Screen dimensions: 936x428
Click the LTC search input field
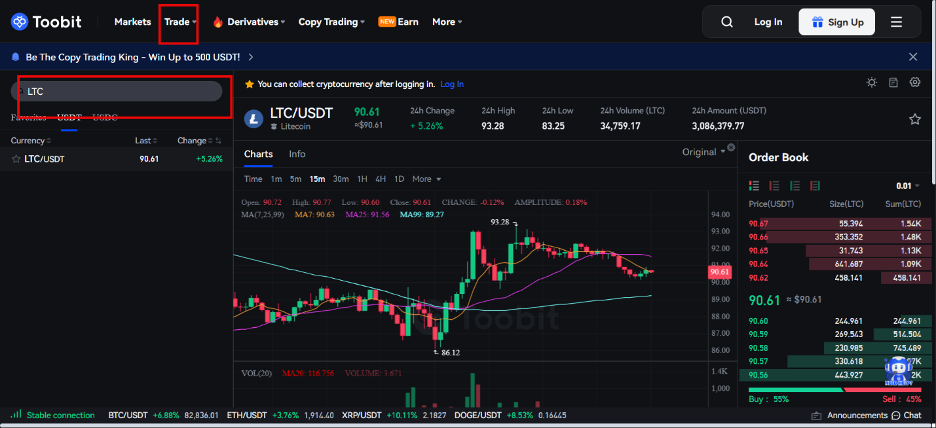coord(116,91)
